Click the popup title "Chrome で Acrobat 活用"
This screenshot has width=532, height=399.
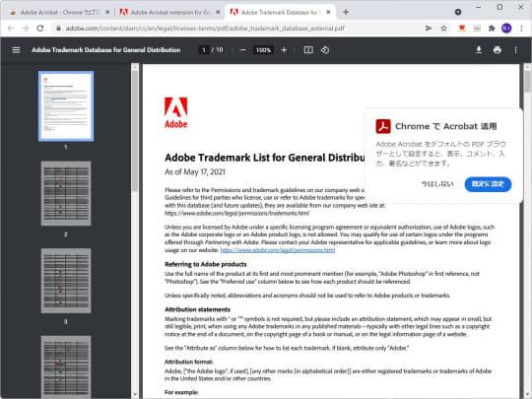[446, 126]
